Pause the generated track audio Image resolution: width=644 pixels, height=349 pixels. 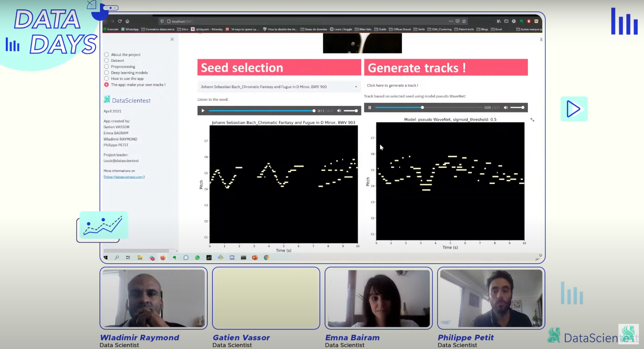[x=370, y=108]
